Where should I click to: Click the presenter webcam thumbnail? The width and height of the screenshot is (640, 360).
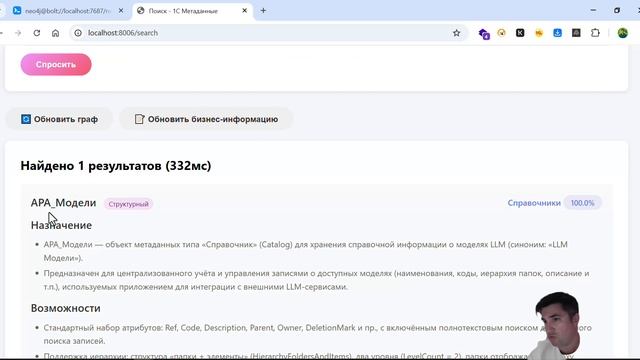coord(557,325)
